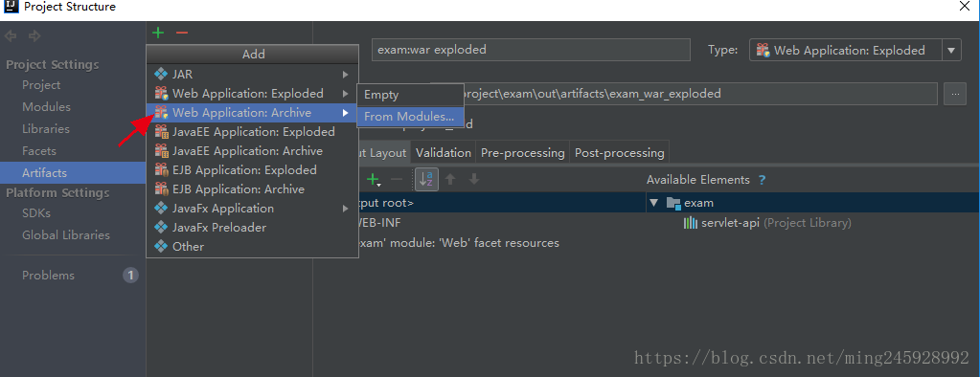
Task: Click the move up arrow in the layout toolbar
Action: 450,180
